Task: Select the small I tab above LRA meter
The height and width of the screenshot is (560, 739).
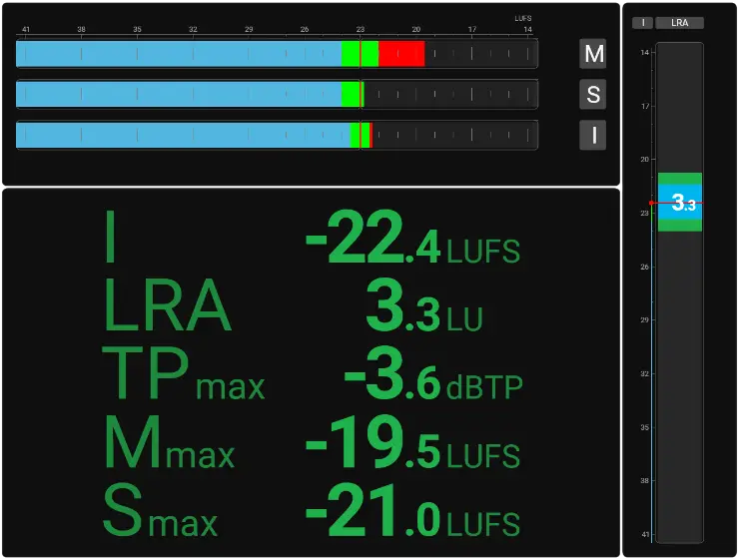Action: point(644,23)
